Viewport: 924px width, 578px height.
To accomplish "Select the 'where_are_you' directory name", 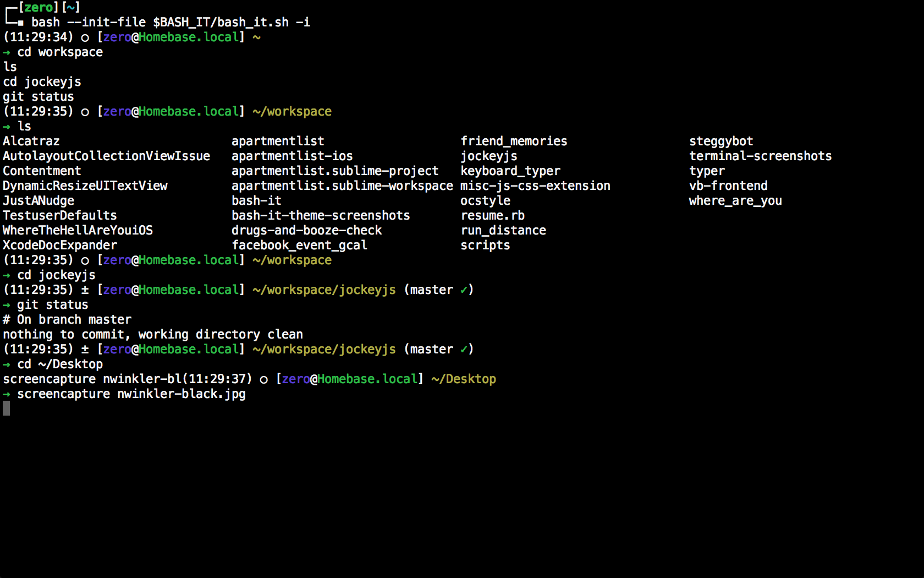I will (735, 201).
